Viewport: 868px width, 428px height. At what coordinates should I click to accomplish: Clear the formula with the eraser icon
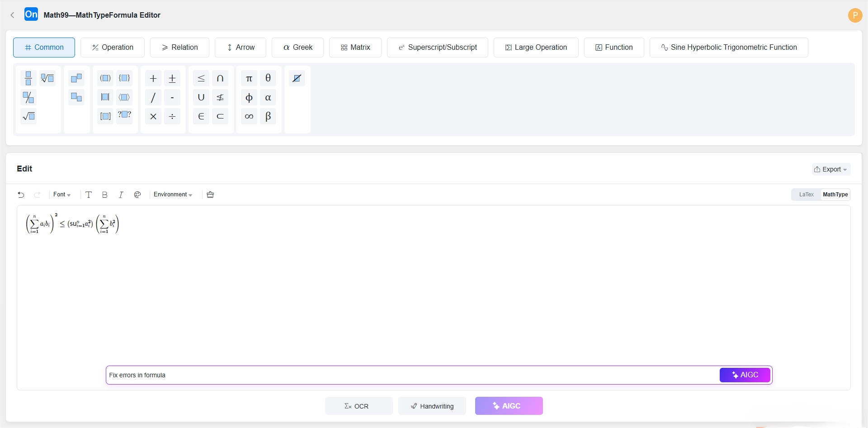(x=210, y=195)
